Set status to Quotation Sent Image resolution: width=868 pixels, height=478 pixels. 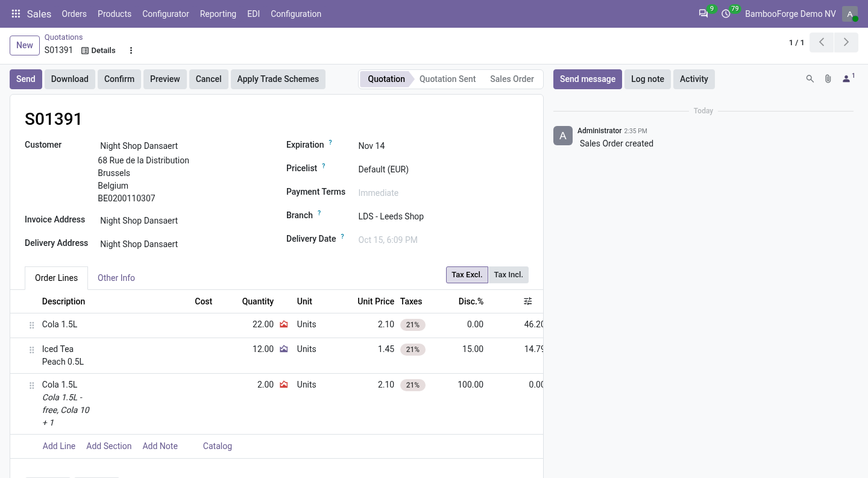(448, 79)
